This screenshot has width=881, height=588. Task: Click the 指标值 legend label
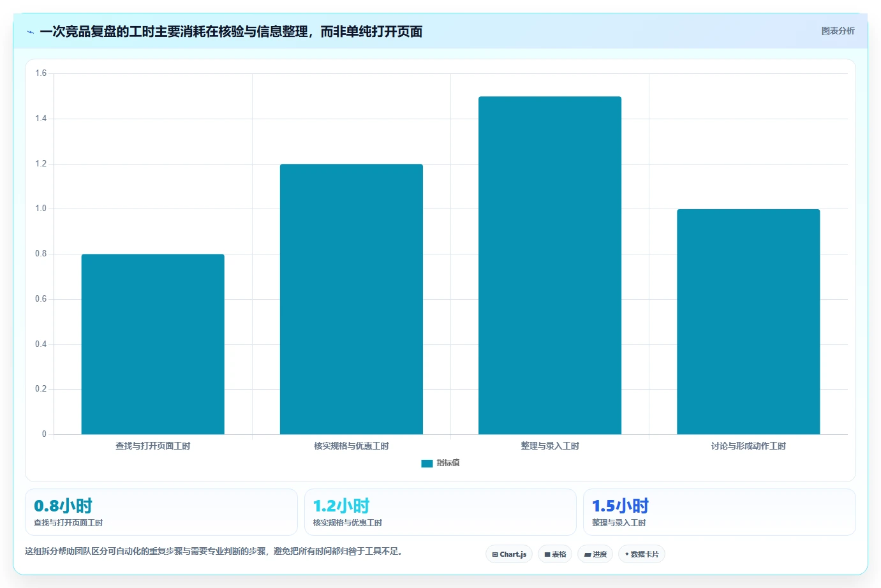(x=448, y=463)
